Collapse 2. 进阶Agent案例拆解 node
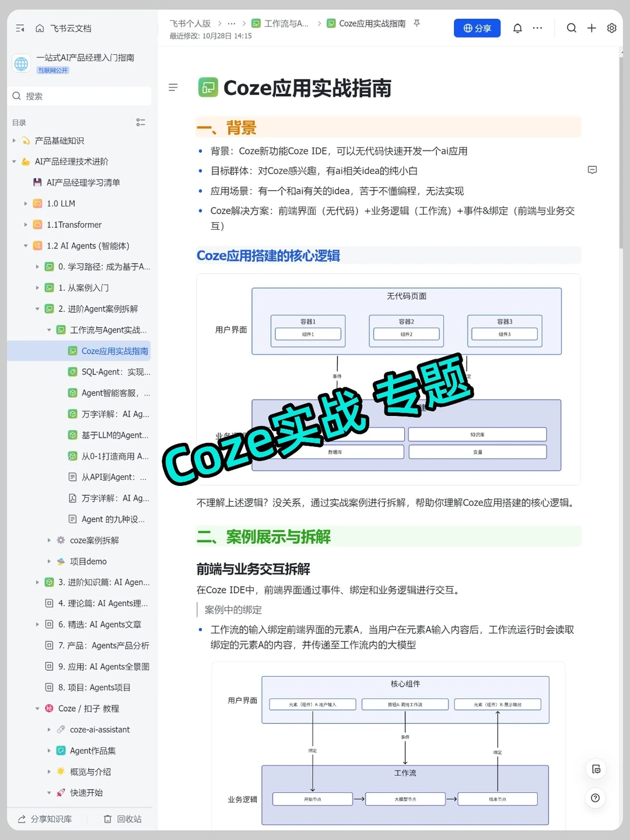Screen dimensions: 630x840 coord(37,309)
